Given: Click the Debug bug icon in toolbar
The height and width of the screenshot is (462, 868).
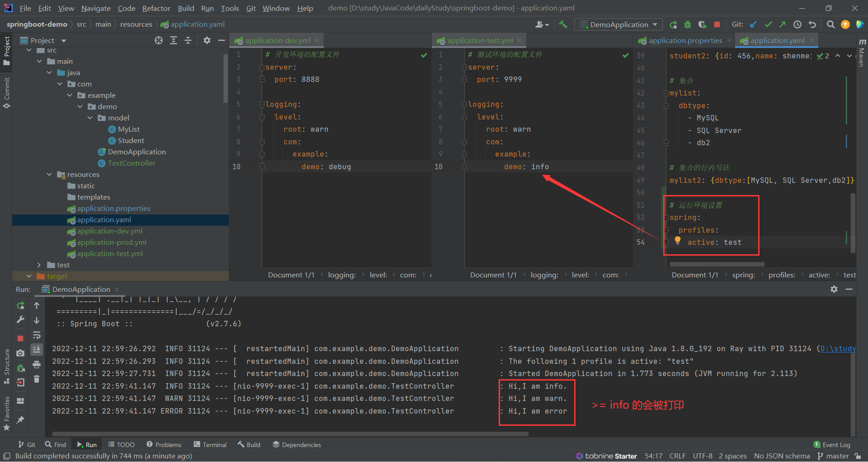Looking at the screenshot, I should [x=688, y=24].
